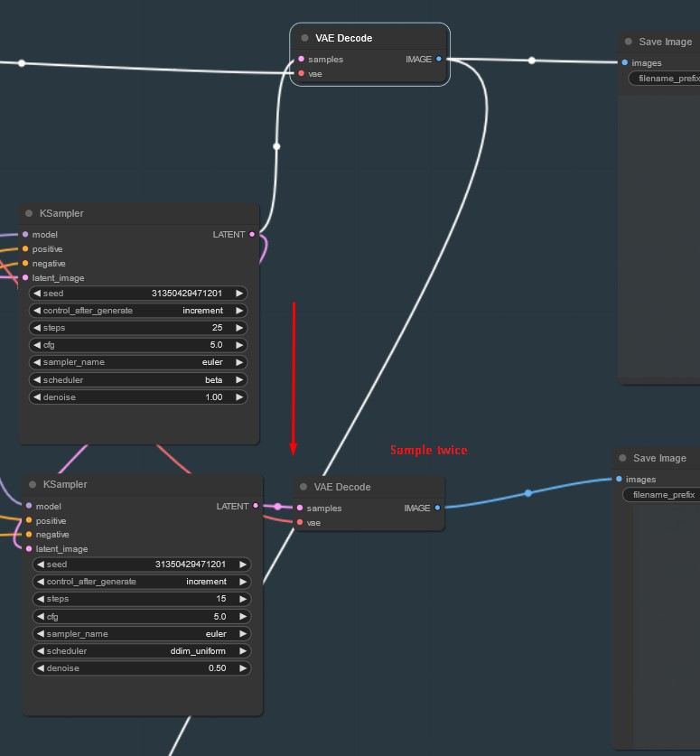Click the link midpoint dot on blue image wire
The image size is (700, 756).
point(528,493)
